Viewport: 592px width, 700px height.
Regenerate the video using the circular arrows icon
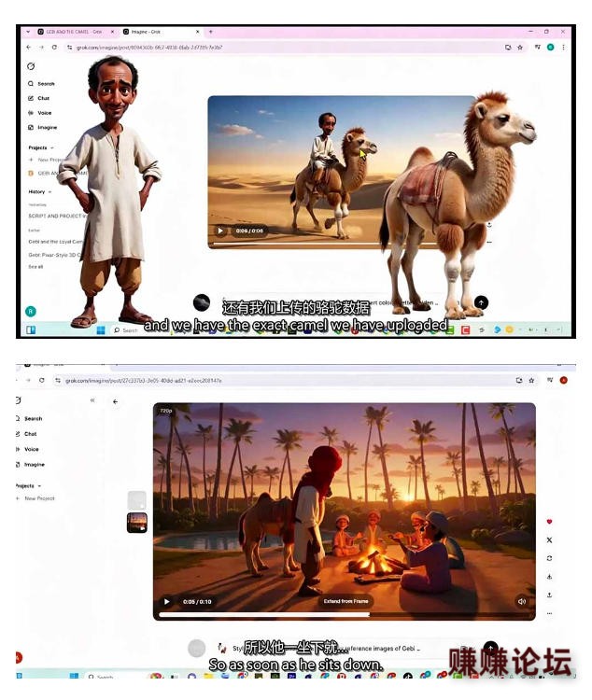(x=549, y=558)
